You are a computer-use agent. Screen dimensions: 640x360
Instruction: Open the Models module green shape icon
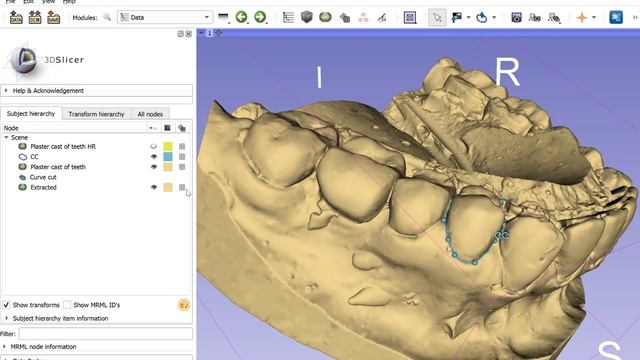click(325, 17)
